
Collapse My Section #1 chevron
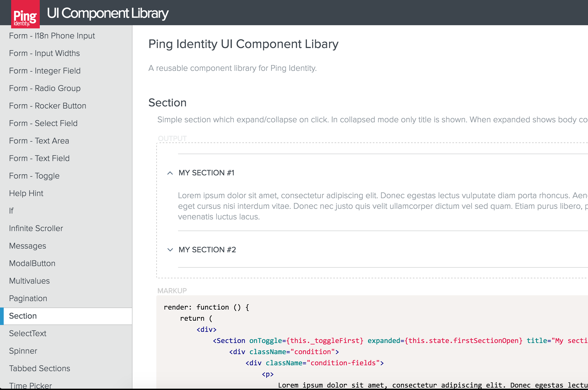(170, 173)
